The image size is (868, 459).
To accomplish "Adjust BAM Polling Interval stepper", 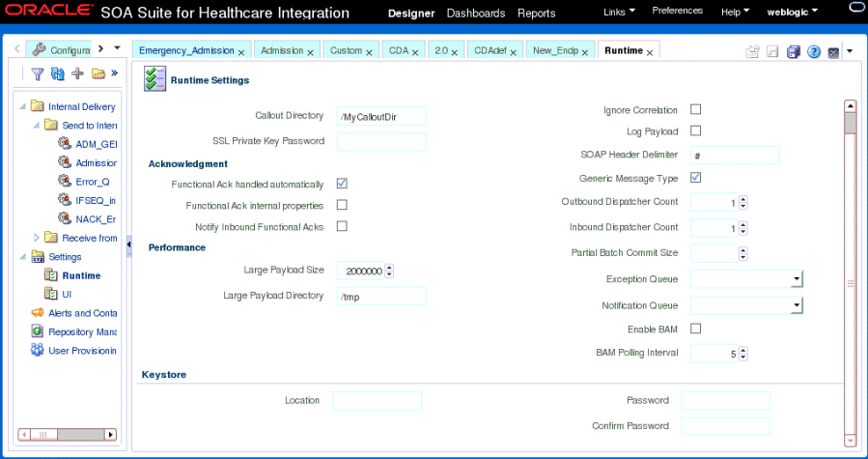I will (x=742, y=354).
